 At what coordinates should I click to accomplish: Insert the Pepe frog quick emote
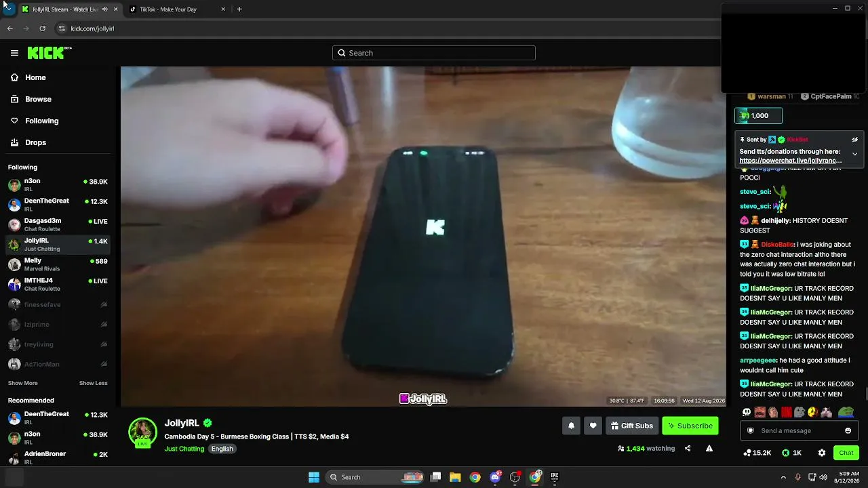point(846,412)
